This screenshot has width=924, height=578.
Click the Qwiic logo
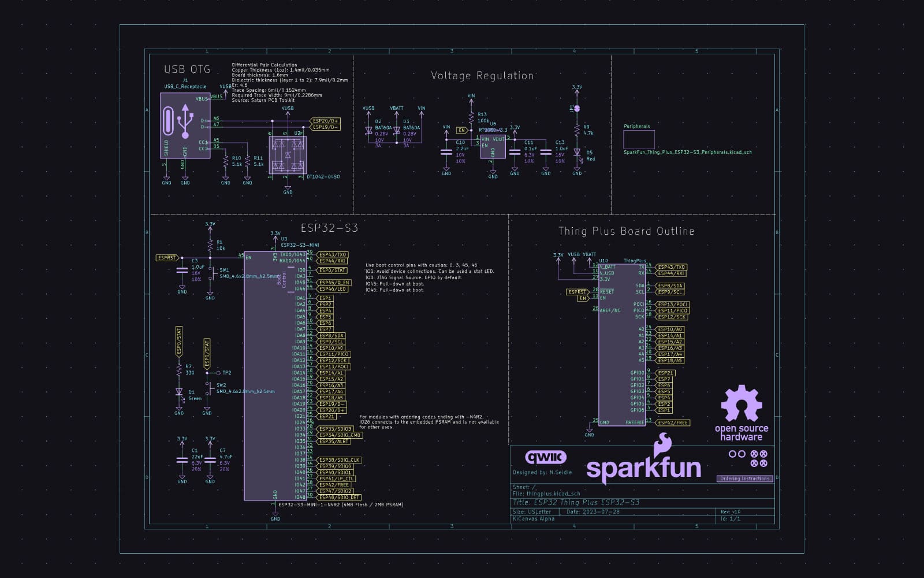[546, 458]
